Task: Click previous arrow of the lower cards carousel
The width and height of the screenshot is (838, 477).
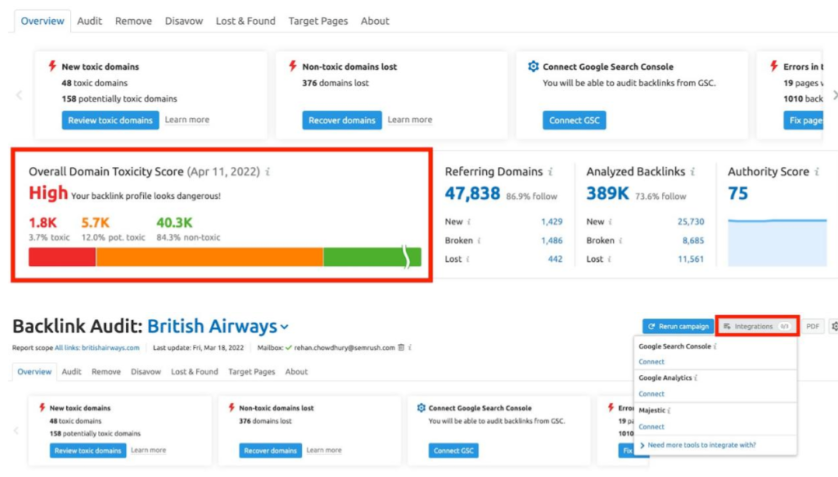Action: 16,430
